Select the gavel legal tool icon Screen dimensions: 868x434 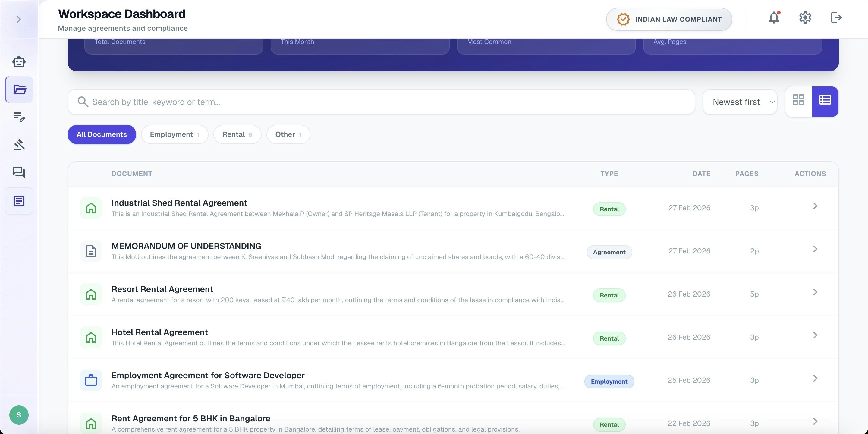19,145
